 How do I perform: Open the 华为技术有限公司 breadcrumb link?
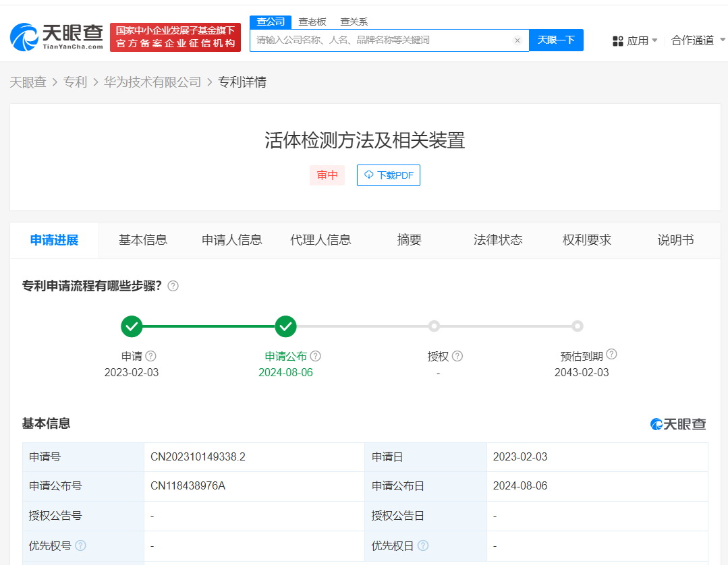pos(153,82)
